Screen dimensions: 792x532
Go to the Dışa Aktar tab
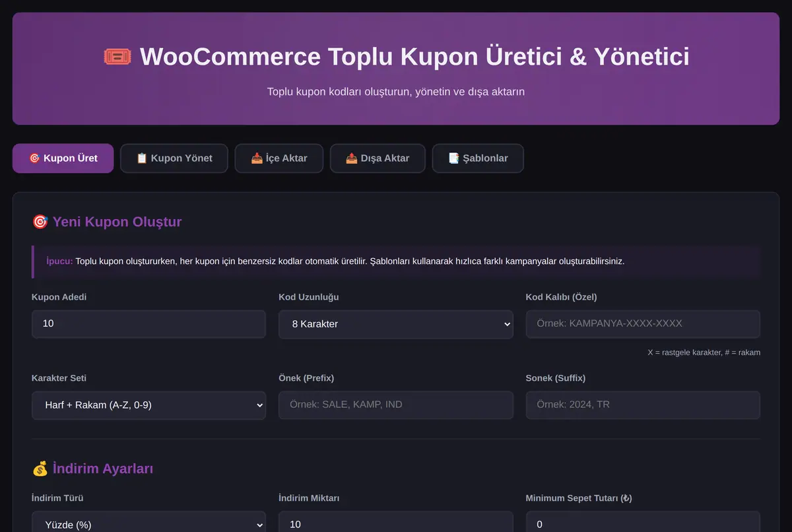coord(378,158)
